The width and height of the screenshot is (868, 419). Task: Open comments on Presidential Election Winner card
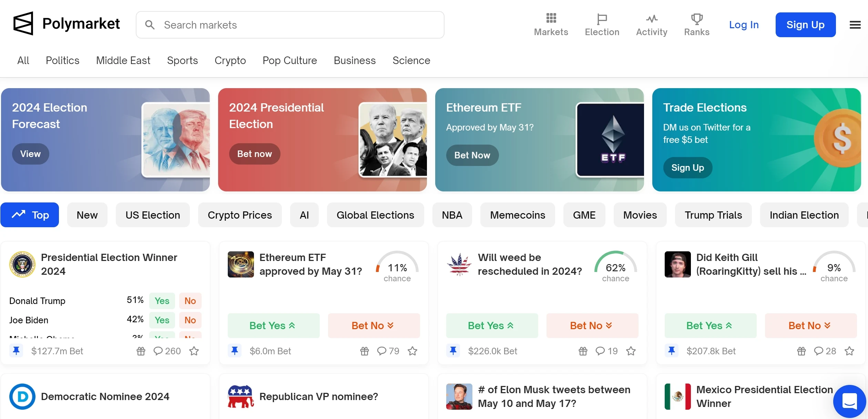coord(167,351)
